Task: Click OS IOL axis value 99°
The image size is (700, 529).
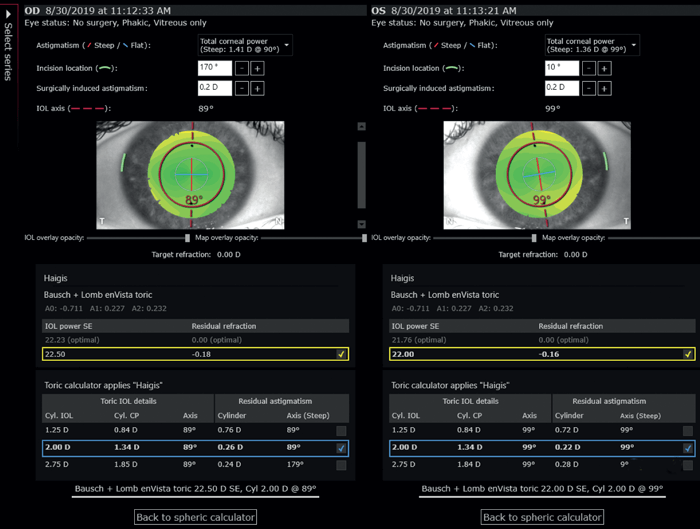Action: pyautogui.click(x=553, y=108)
